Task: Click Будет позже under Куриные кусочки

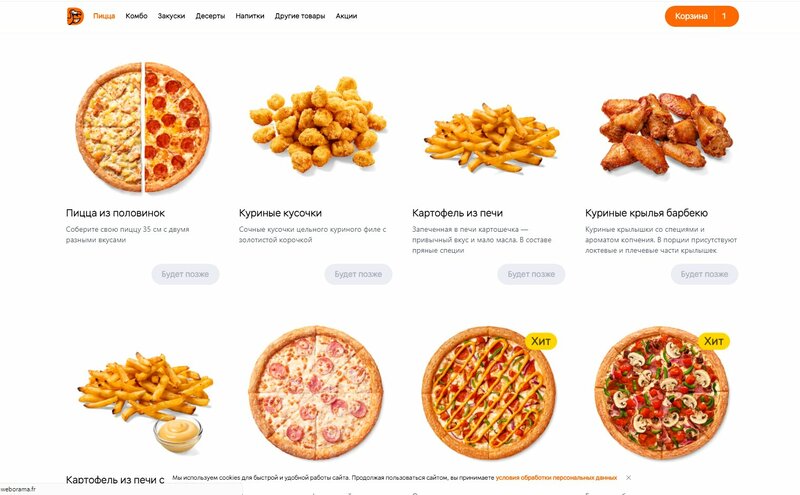Action: point(358,274)
